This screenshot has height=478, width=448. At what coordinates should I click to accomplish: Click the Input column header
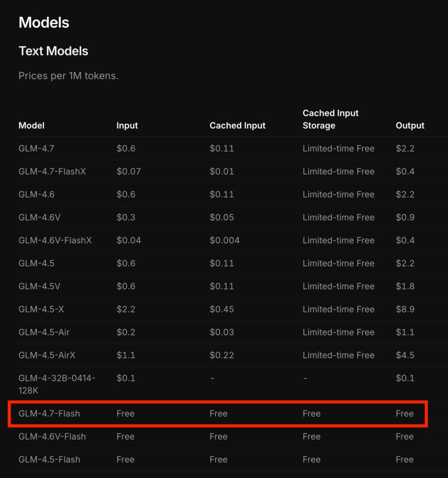[x=127, y=126]
